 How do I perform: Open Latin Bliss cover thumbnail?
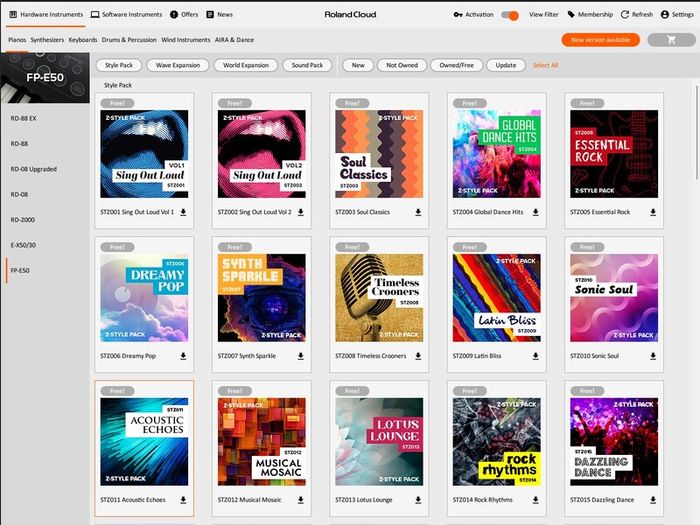496,298
